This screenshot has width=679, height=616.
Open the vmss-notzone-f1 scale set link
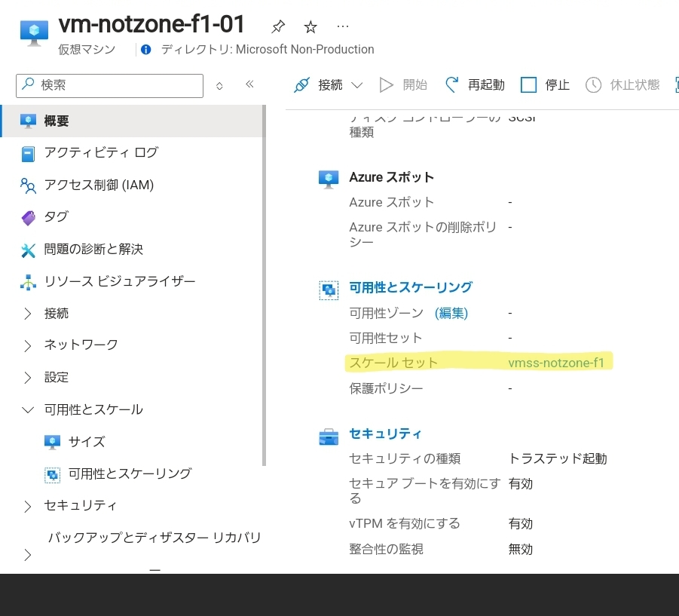556,363
